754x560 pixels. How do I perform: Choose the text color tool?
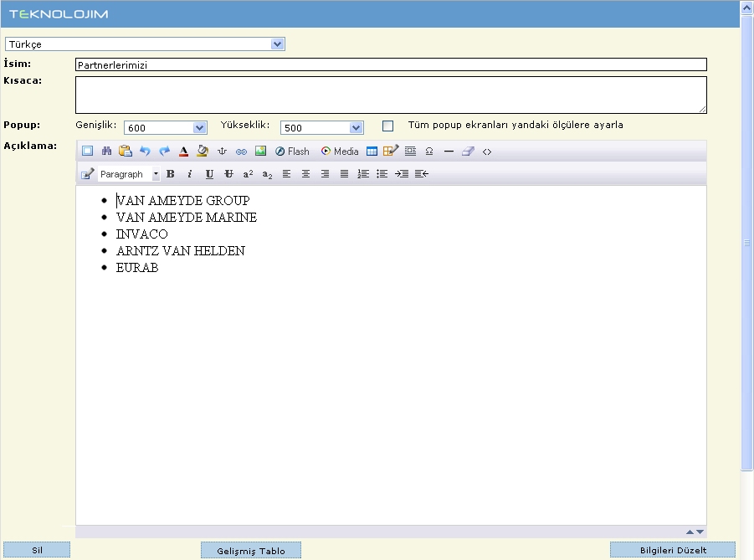pos(183,151)
